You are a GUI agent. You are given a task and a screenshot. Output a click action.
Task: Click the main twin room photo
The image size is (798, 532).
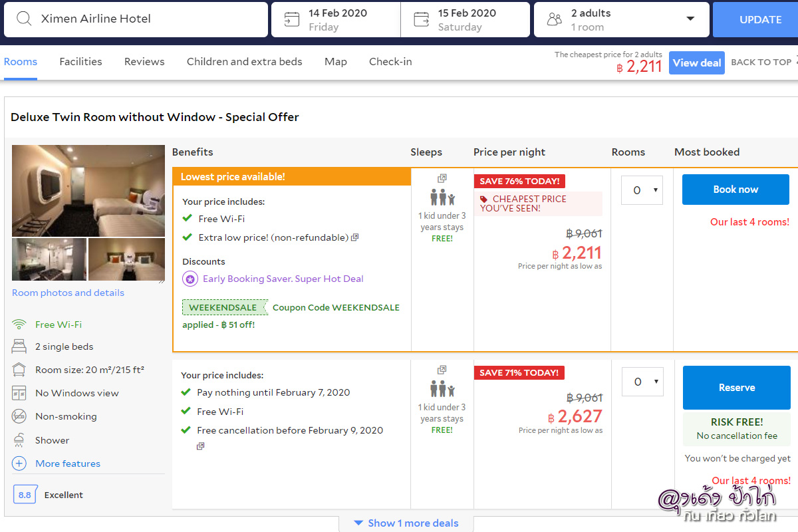click(88, 191)
